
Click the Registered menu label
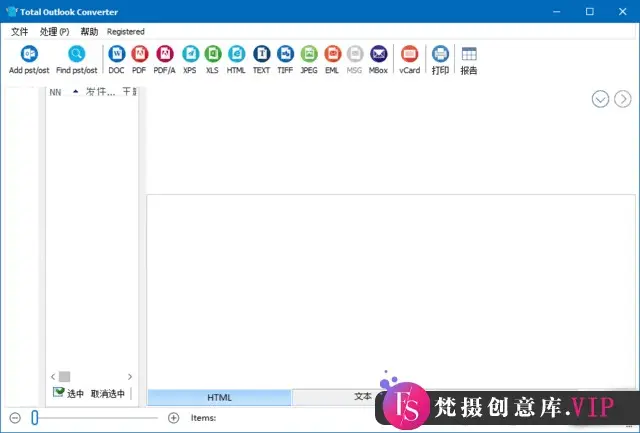[x=126, y=31]
